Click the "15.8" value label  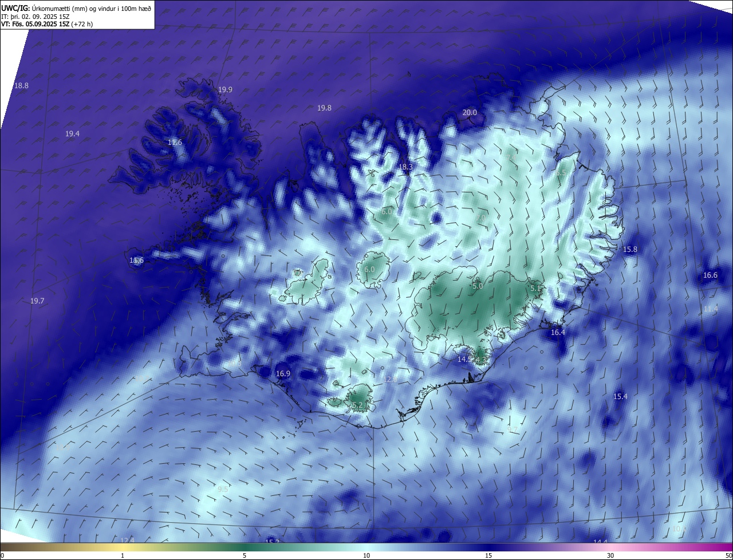[630, 249]
